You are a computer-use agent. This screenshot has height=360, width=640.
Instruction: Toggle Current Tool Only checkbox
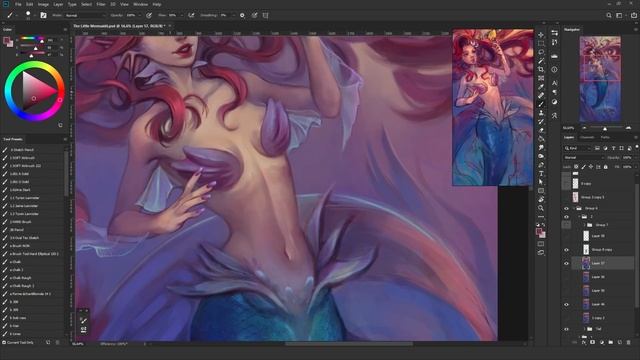4,342
